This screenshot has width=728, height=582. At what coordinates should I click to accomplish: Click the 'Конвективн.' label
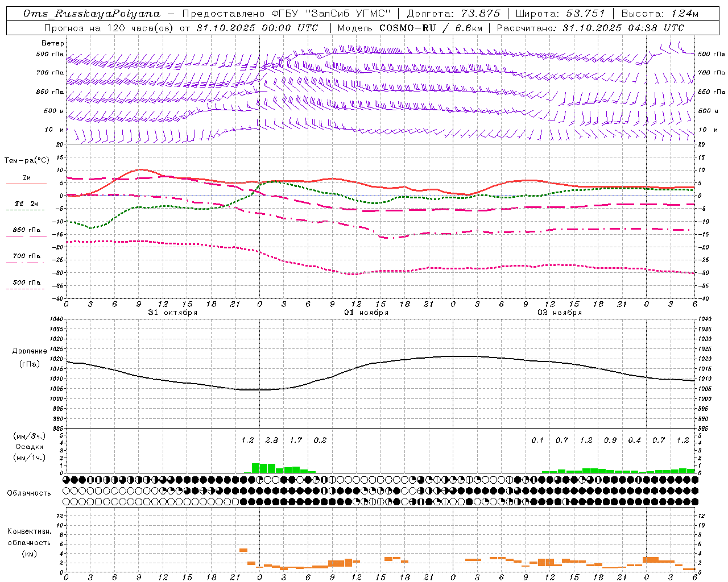[29, 531]
